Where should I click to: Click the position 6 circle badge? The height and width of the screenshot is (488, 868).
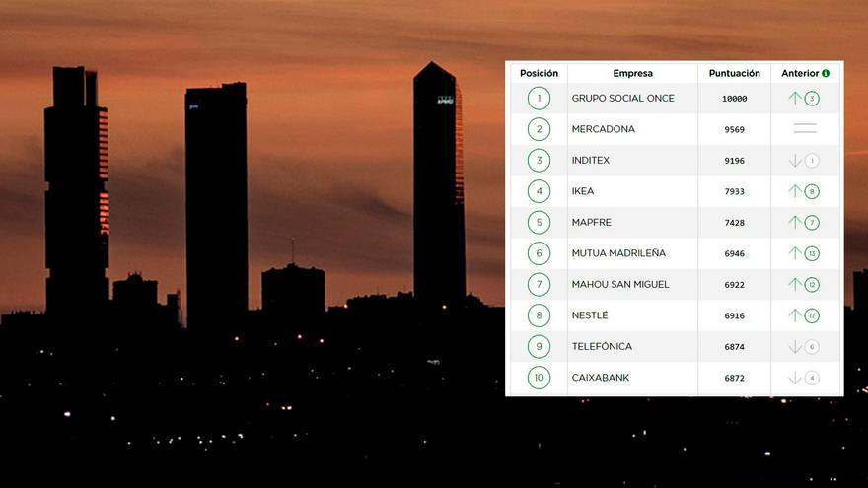click(x=539, y=253)
